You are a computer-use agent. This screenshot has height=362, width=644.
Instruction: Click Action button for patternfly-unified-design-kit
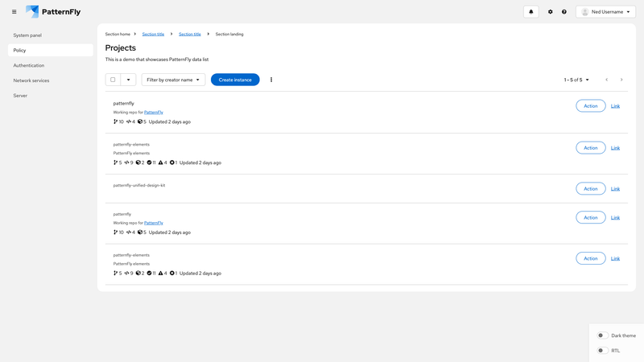pyautogui.click(x=590, y=188)
